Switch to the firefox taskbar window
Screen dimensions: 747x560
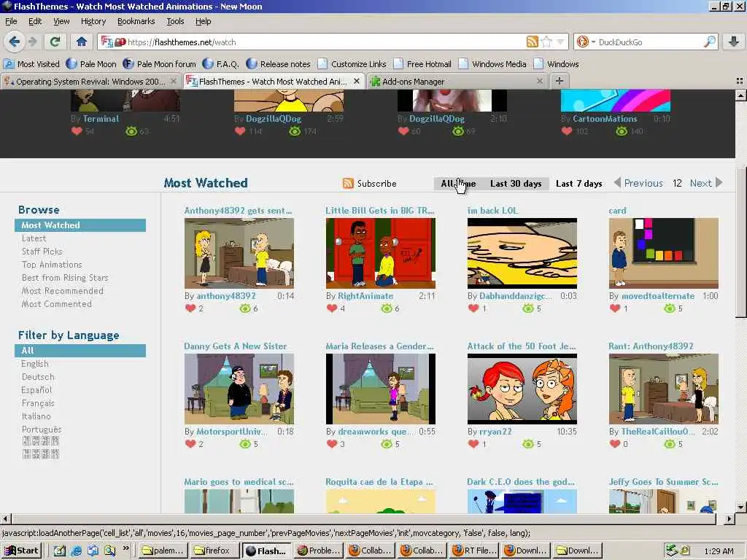tap(214, 551)
